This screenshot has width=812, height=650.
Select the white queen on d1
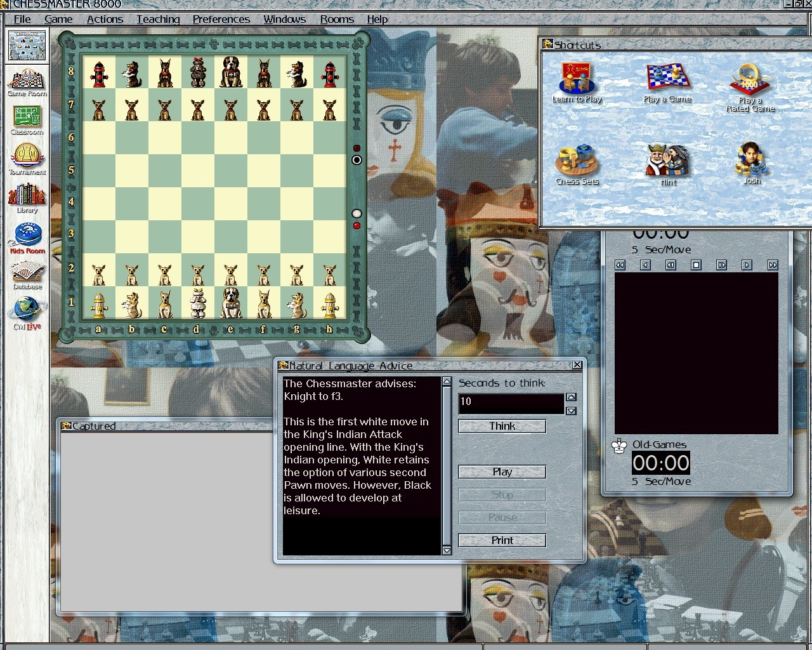tap(197, 303)
